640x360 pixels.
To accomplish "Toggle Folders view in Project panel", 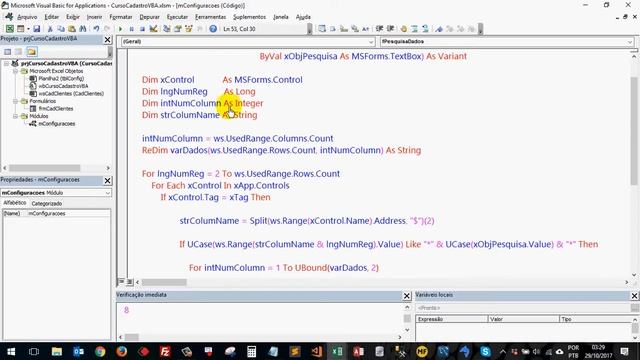I will pyautogui.click(x=32, y=52).
